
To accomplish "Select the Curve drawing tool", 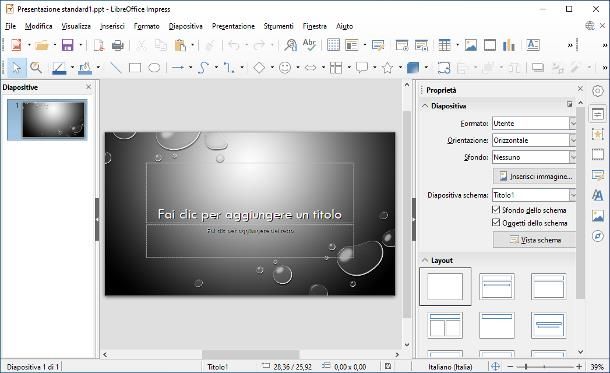I will pos(203,68).
